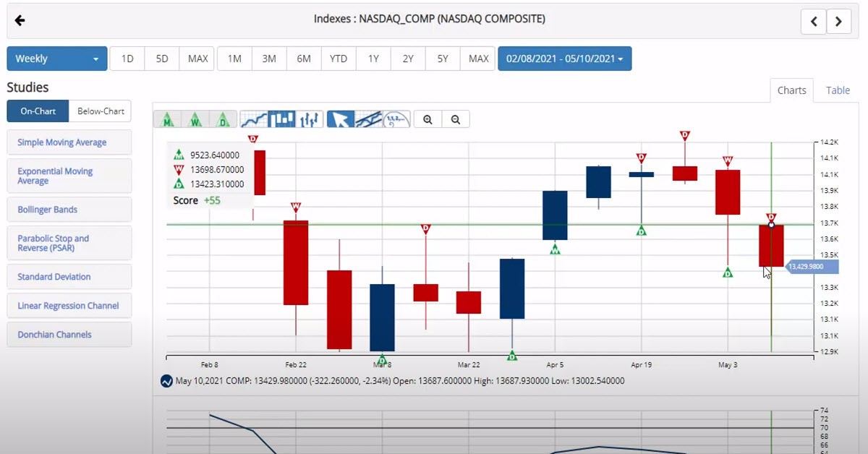Toggle the weekly (W) triangle indicator
This screenshot has width=868, height=454.
pos(195,119)
